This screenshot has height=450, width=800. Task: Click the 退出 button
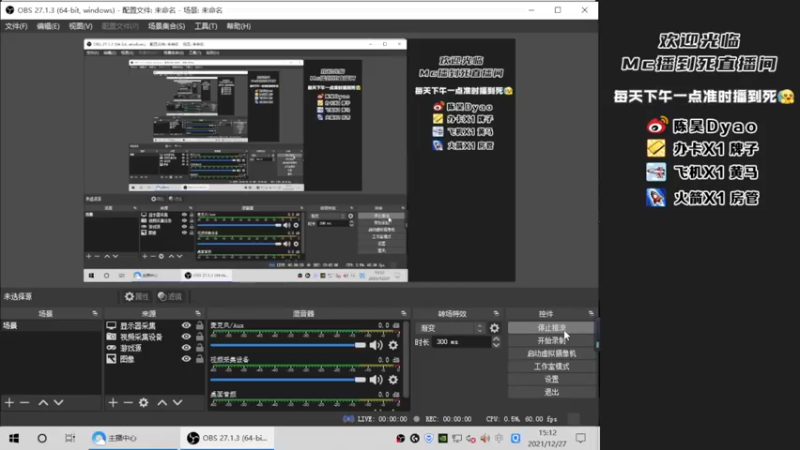552,392
